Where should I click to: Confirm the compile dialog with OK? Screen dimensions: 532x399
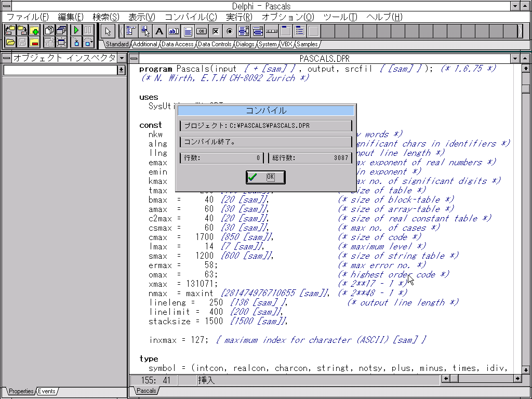(265, 177)
